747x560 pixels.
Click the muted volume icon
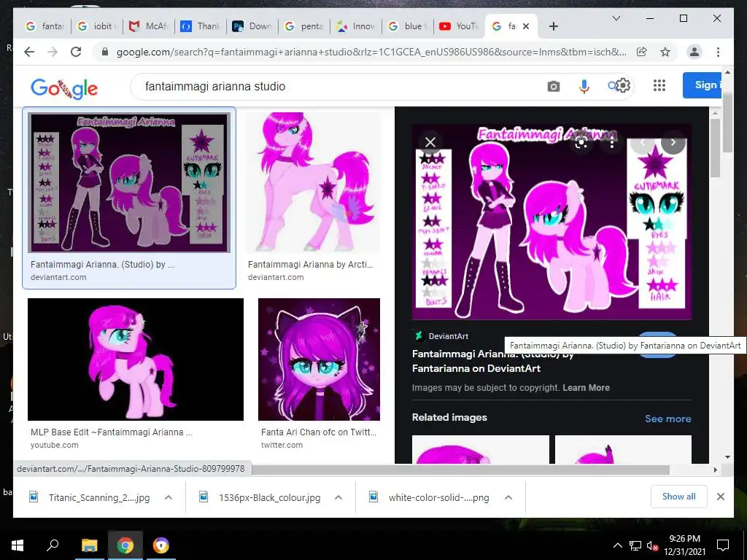coord(652,545)
